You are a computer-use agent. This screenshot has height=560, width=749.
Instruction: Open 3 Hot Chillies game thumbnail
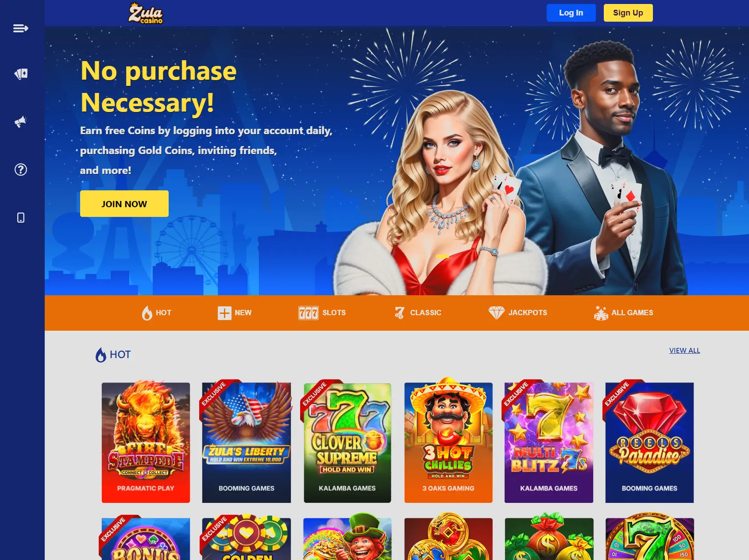[x=448, y=442]
